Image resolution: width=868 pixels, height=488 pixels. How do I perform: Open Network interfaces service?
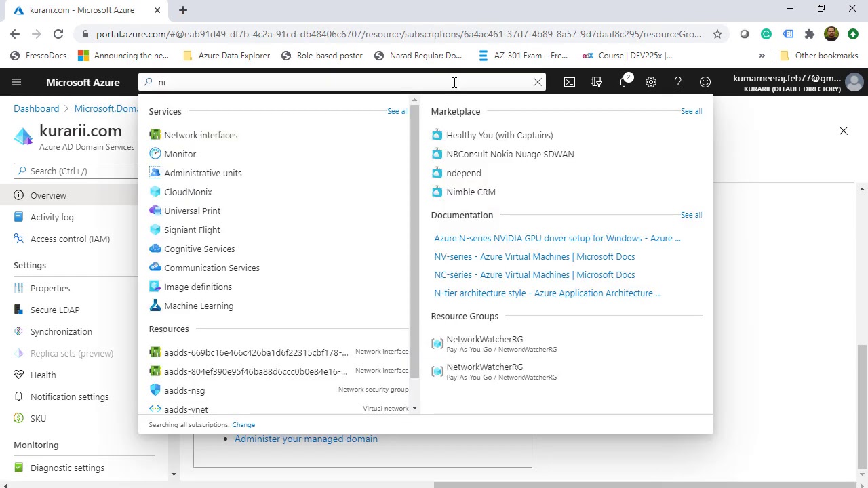tap(201, 135)
